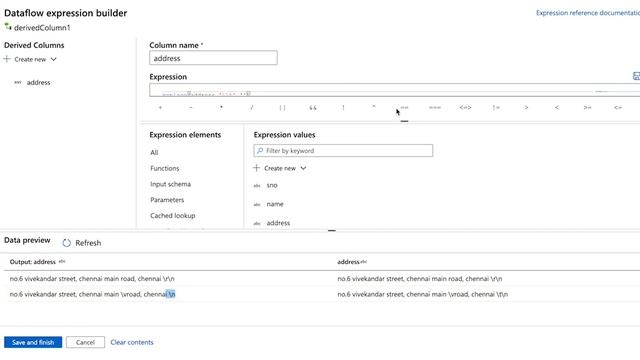Viewport: 640px width, 360px height.
Task: Click the Output: address column header
Action: (33, 262)
